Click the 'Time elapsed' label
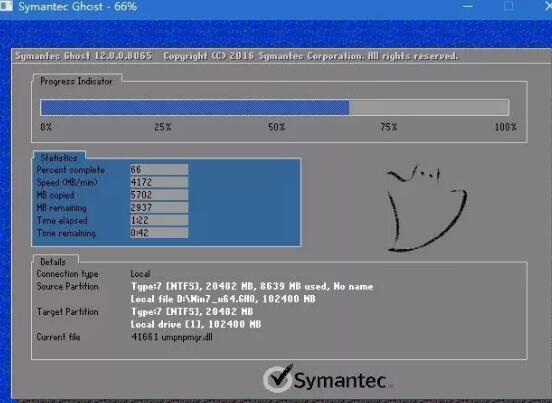 click(62, 221)
